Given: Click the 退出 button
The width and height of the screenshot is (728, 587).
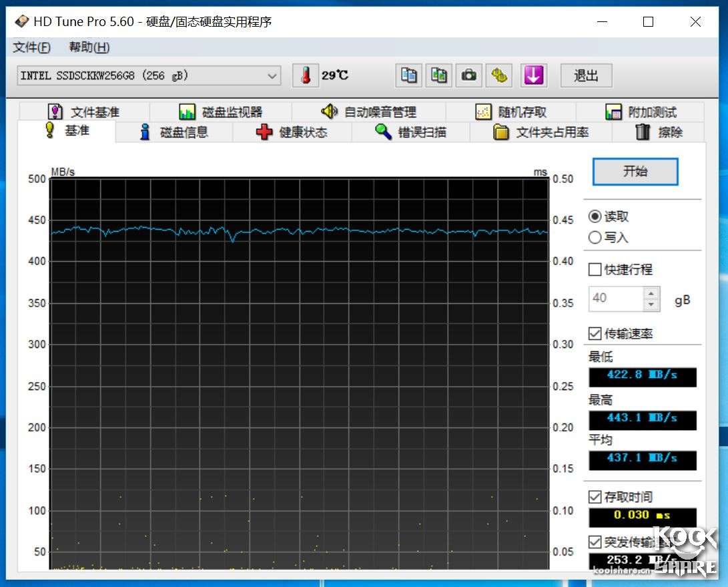Looking at the screenshot, I should [x=585, y=75].
